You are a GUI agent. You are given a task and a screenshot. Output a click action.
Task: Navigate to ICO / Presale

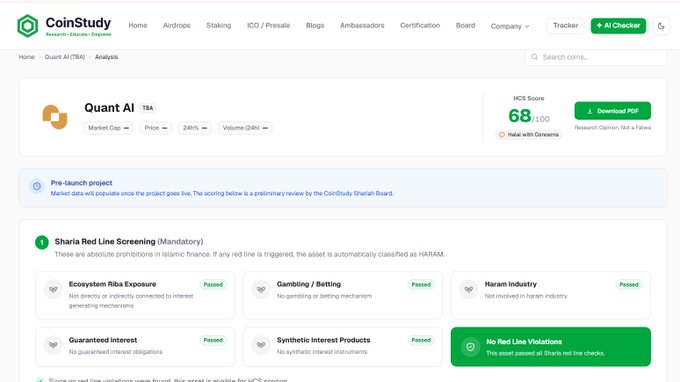point(268,26)
